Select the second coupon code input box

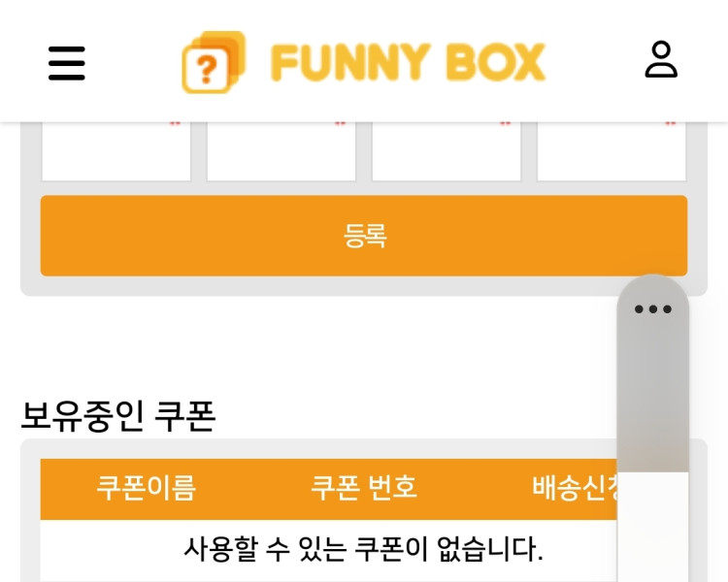[281, 153]
